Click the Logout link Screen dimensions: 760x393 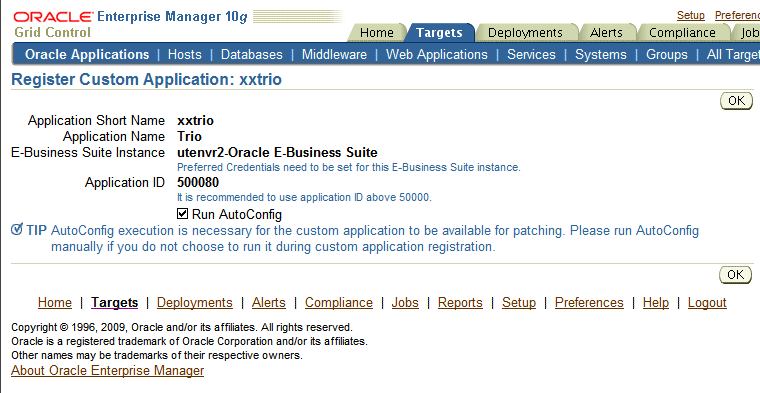pyautogui.click(x=707, y=302)
